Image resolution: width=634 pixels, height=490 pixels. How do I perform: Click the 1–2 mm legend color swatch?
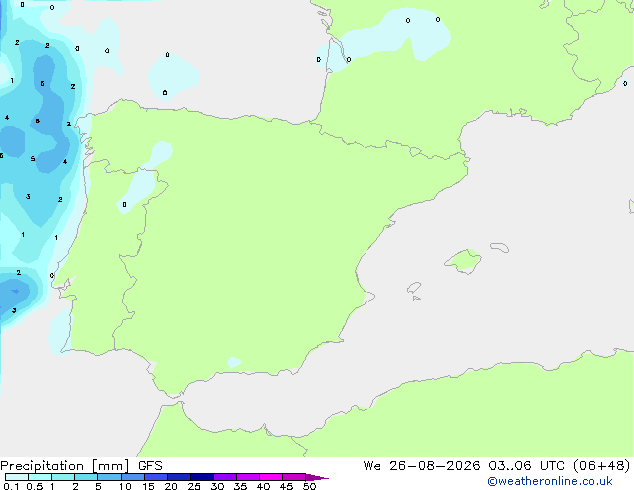(x=63, y=477)
